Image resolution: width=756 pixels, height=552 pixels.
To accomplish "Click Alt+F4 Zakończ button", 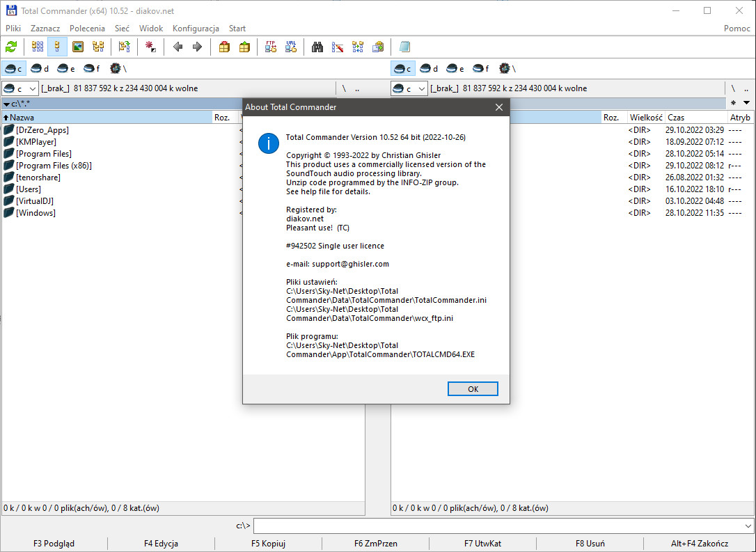I will tap(700, 544).
